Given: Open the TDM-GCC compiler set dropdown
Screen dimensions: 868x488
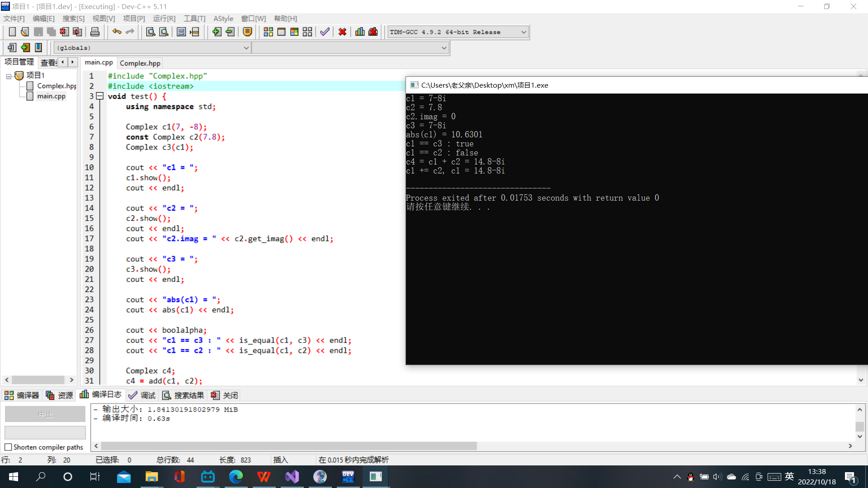Looking at the screenshot, I should pos(524,32).
